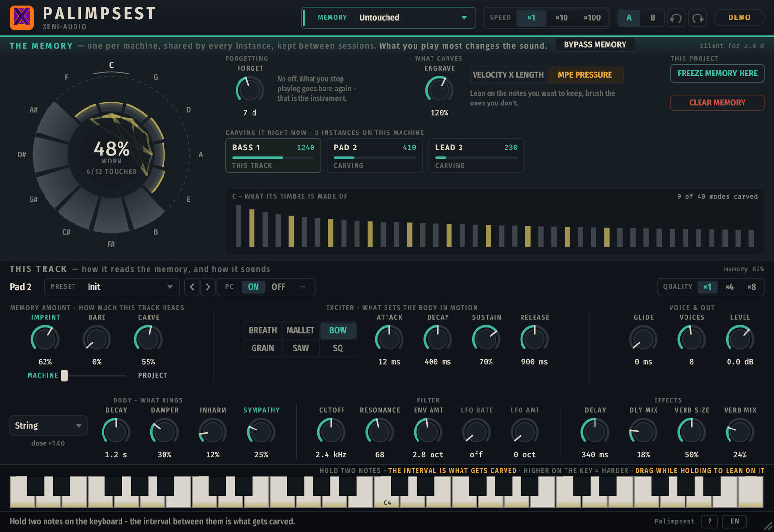Image resolution: width=774 pixels, height=532 pixels.
Task: Select the LEAD 3 instance card
Action: (x=476, y=156)
